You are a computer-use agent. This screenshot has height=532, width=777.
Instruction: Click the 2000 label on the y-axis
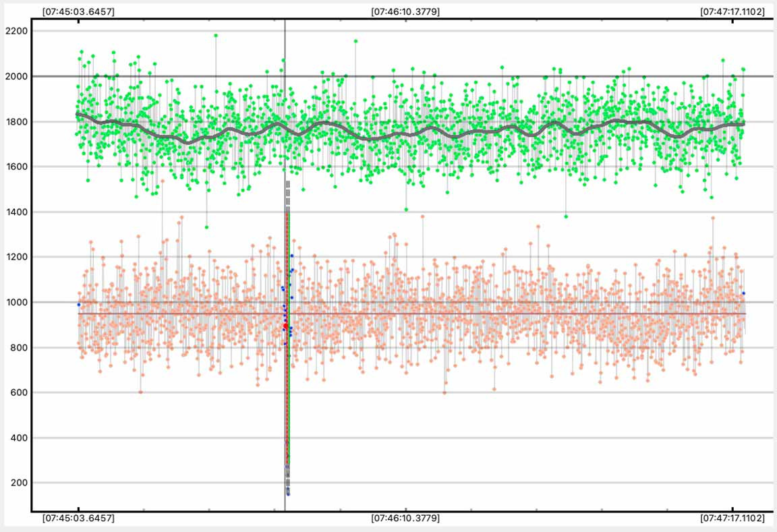[16, 76]
